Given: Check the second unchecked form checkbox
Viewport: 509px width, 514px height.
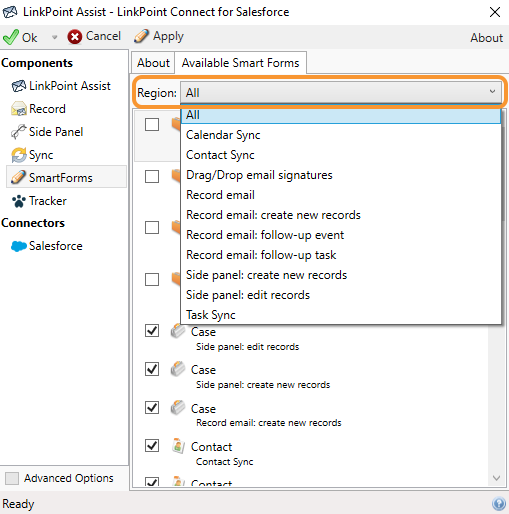Looking at the screenshot, I should [152, 176].
